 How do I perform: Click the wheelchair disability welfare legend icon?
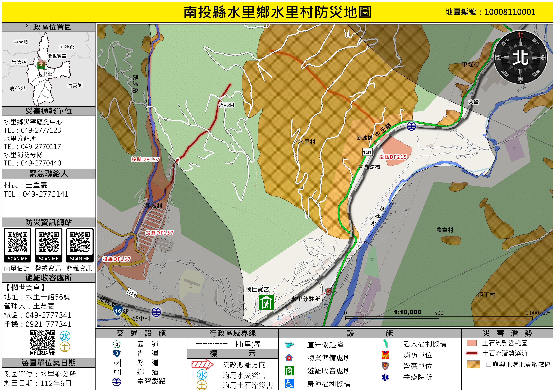[x=289, y=384]
